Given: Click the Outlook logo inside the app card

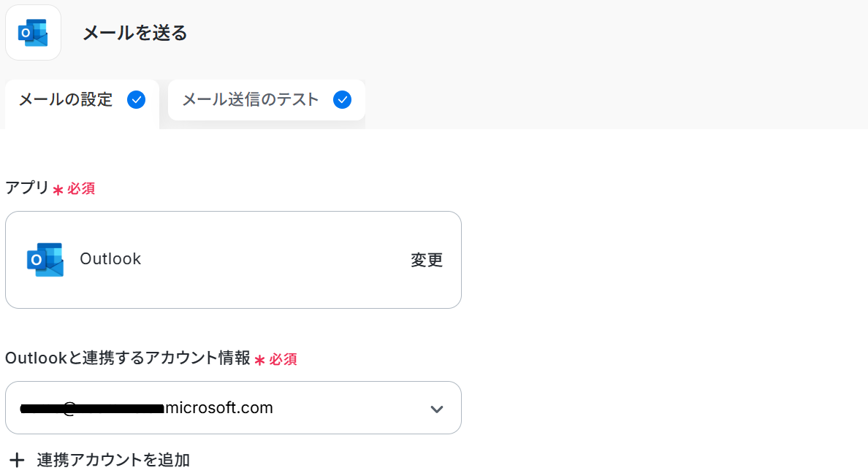Looking at the screenshot, I should (45, 260).
